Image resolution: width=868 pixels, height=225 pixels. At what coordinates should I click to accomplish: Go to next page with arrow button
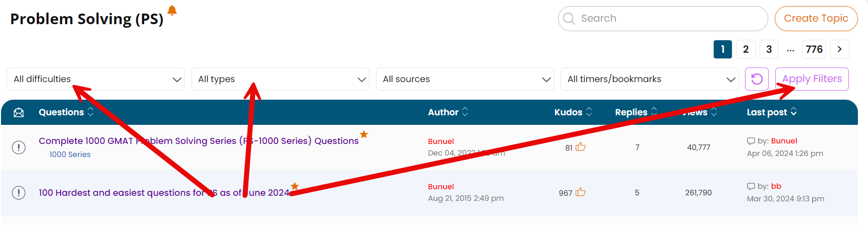[x=839, y=49]
